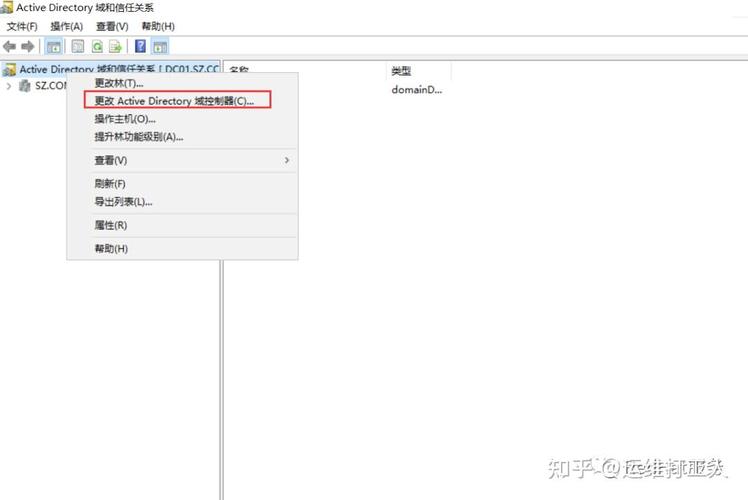The height and width of the screenshot is (500, 748).
Task: Click the Back arrow in toolbar
Action: [9, 46]
